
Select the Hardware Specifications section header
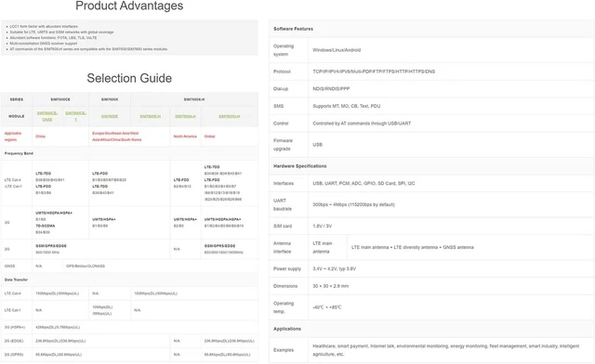299,166
